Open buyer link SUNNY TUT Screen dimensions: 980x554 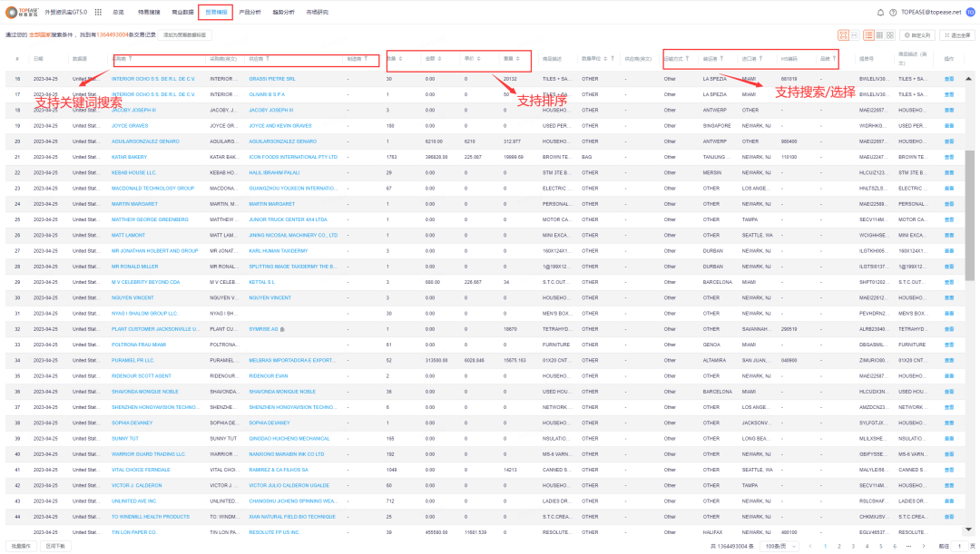(x=125, y=439)
